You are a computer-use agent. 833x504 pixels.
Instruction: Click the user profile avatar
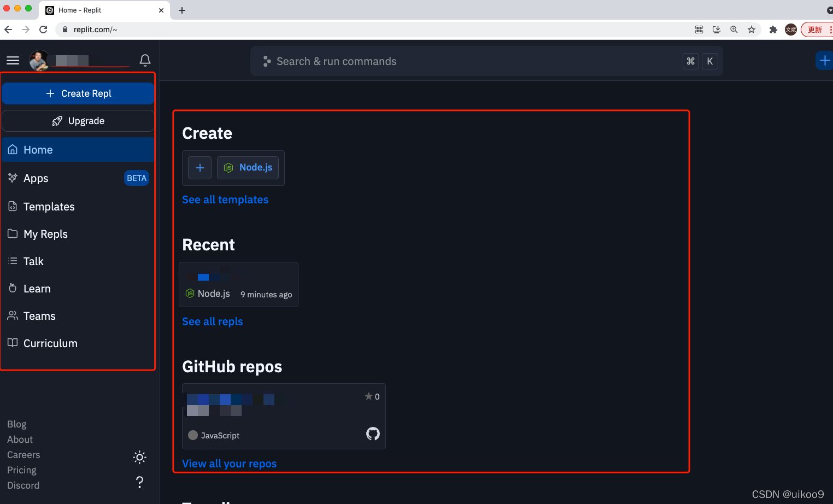tap(39, 60)
